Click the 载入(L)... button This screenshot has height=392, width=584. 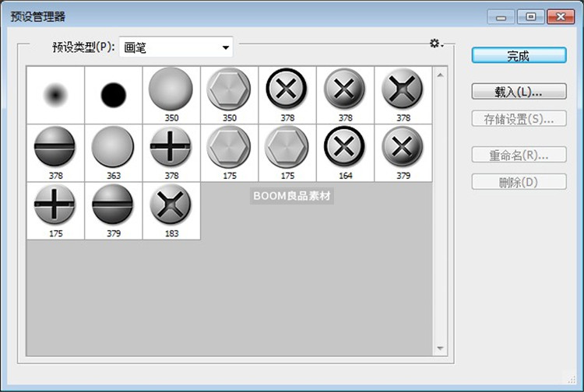point(519,92)
